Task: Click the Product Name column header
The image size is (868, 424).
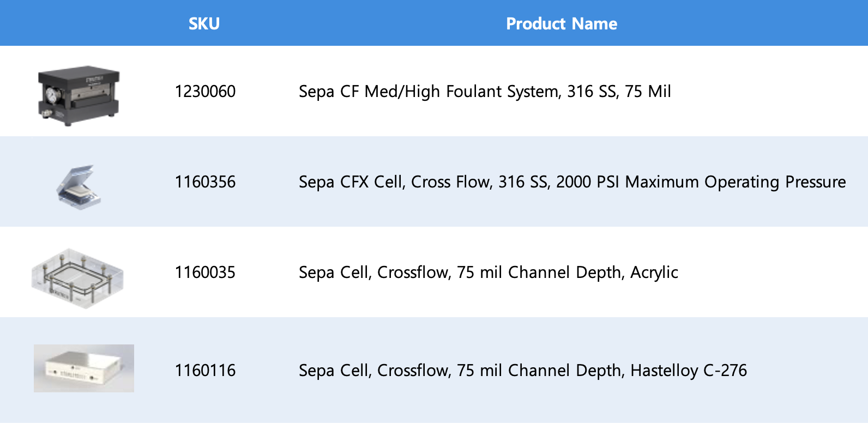Action: pyautogui.click(x=561, y=23)
